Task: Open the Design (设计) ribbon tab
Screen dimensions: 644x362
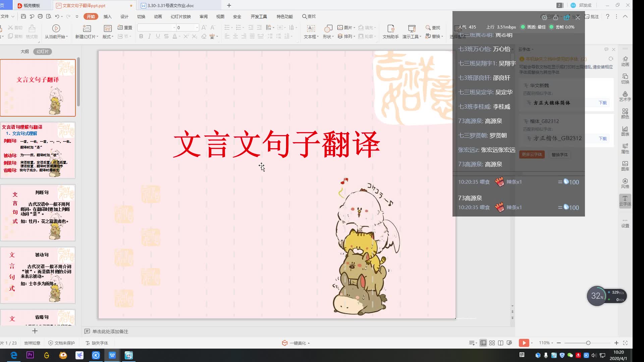Action: point(124,16)
